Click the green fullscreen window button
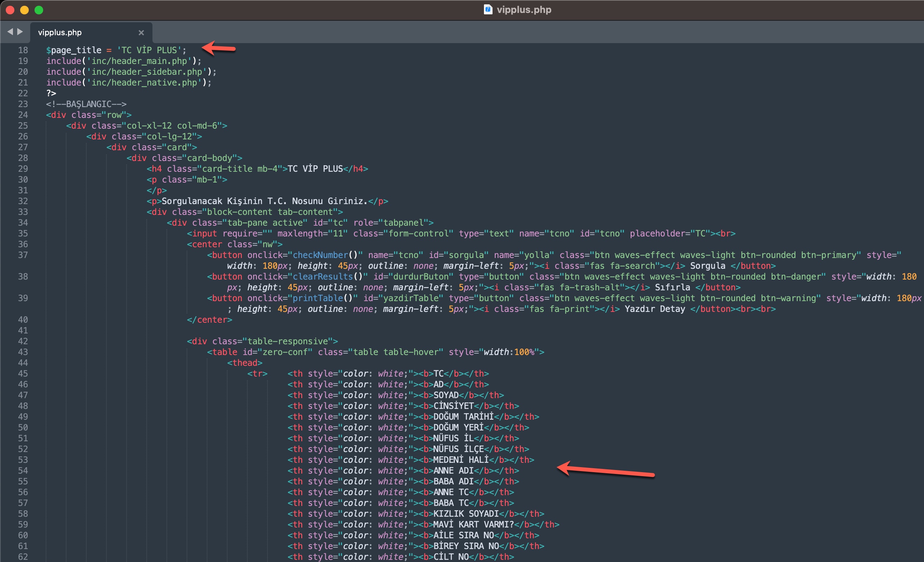 tap(39, 10)
